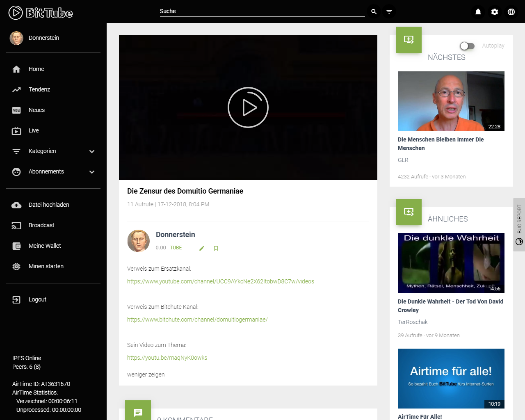525x420 pixels.
Task: Click the Donnerstein avatar in the sidebar
Action: click(x=16, y=38)
